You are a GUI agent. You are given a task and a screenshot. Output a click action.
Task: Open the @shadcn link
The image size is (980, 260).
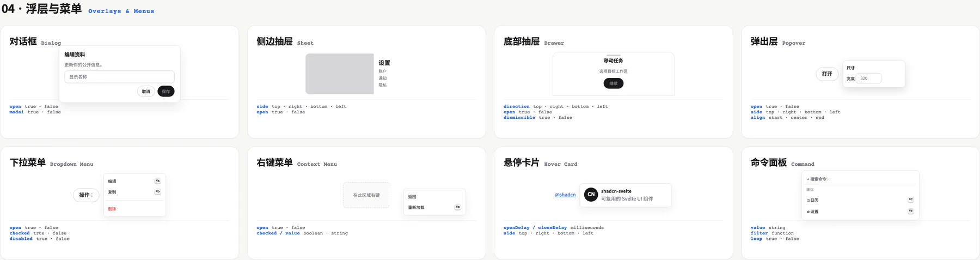tap(565, 195)
